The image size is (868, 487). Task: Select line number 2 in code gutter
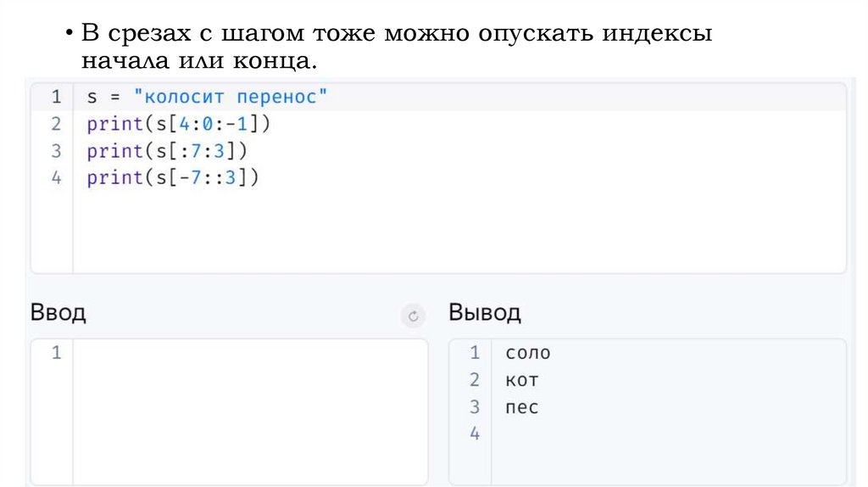tap(56, 124)
